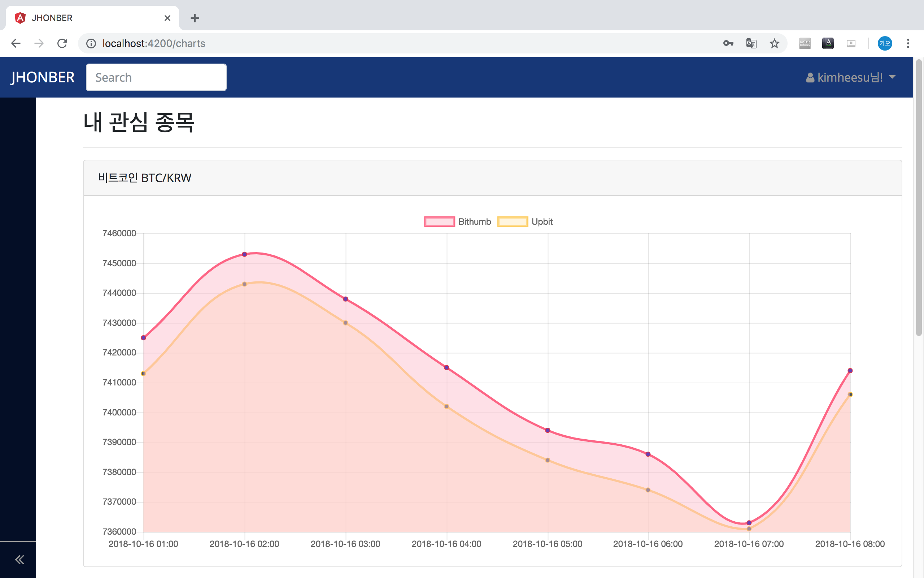The width and height of the screenshot is (924, 578).
Task: Click the browser back arrow
Action: (x=16, y=43)
